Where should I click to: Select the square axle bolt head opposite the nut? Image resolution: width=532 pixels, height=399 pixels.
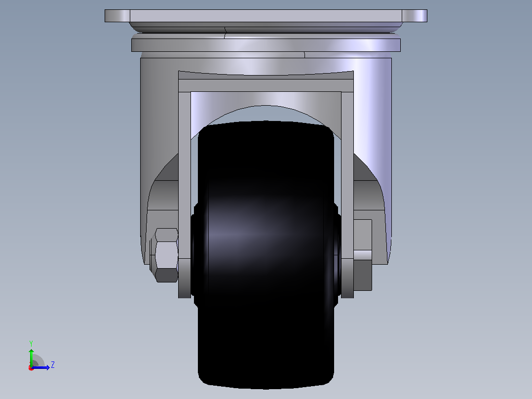[x=363, y=255]
